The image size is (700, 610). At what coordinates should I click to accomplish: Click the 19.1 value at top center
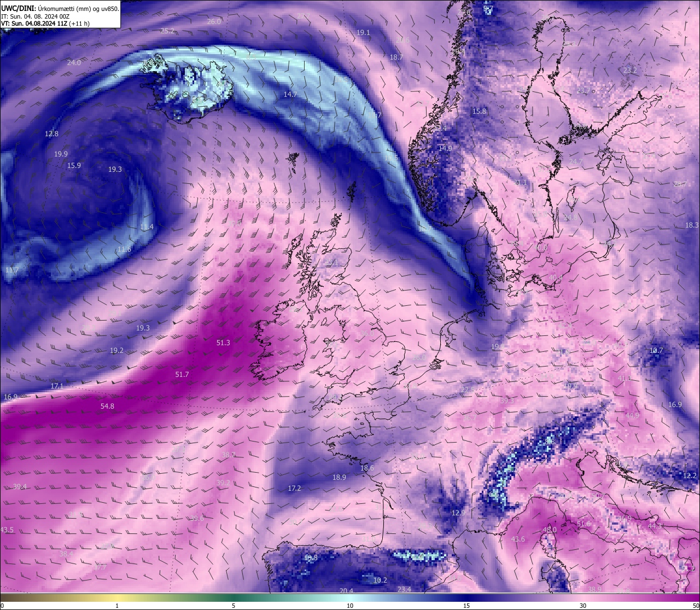tap(363, 32)
